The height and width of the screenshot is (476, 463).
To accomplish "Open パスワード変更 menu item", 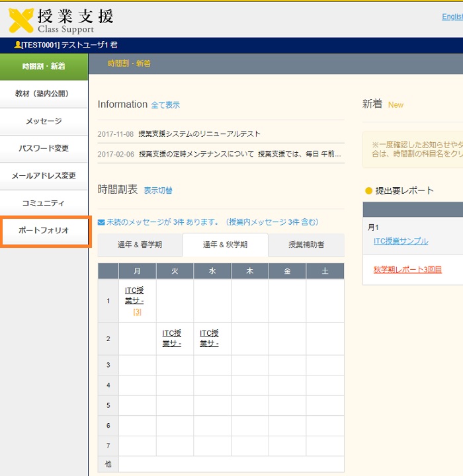I will [x=44, y=148].
